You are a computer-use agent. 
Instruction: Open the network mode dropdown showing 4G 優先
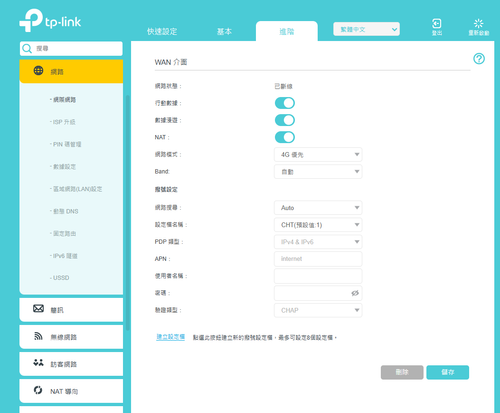click(x=318, y=155)
